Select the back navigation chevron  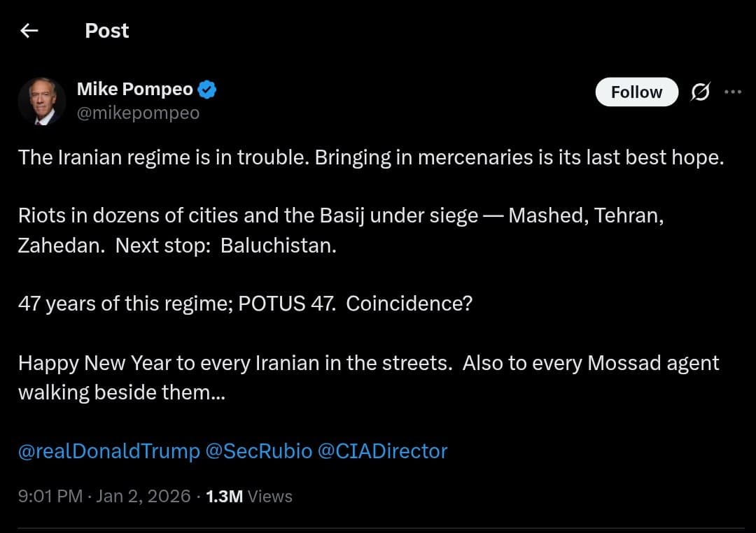[28, 30]
